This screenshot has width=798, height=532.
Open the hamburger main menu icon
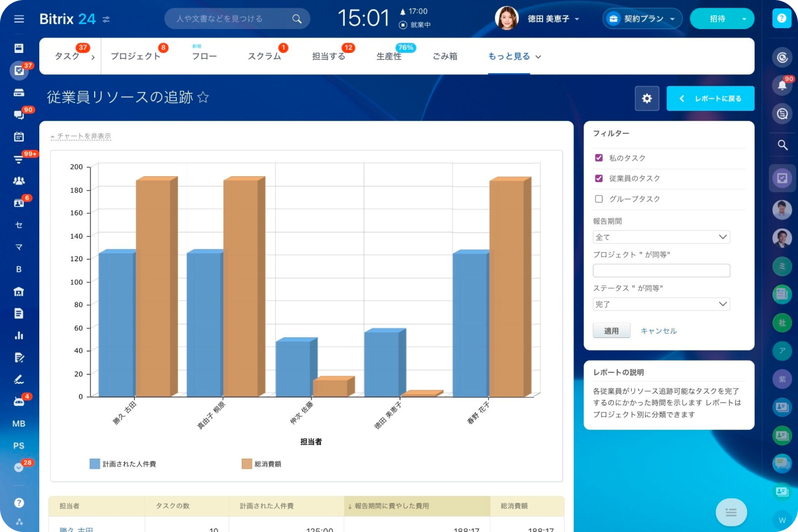point(19,18)
